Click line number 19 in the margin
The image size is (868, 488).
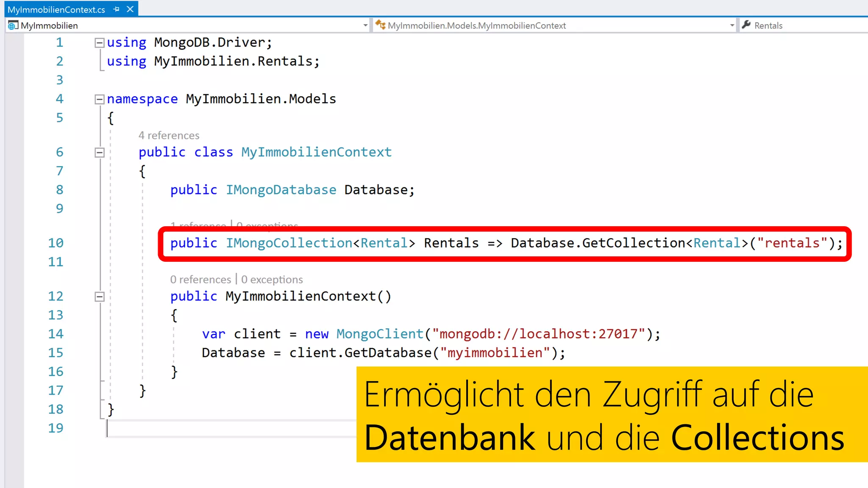pos(56,428)
